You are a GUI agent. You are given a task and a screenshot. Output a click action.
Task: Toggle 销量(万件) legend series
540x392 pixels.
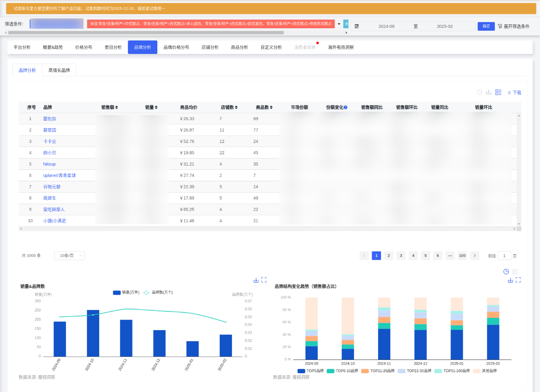[x=126, y=293]
